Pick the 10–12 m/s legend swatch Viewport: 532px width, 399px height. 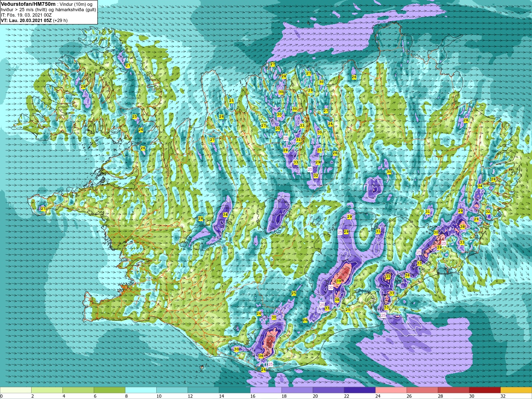[x=172, y=390]
